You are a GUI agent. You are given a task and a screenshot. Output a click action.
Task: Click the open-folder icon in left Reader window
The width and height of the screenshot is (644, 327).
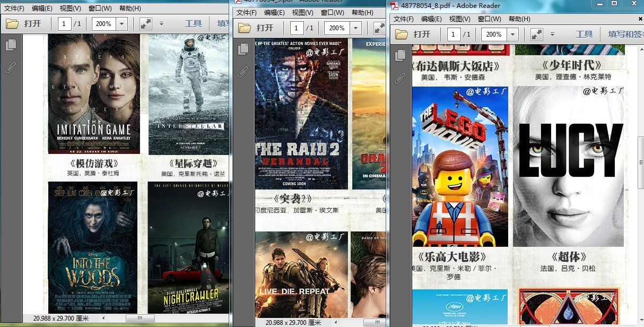[12, 24]
